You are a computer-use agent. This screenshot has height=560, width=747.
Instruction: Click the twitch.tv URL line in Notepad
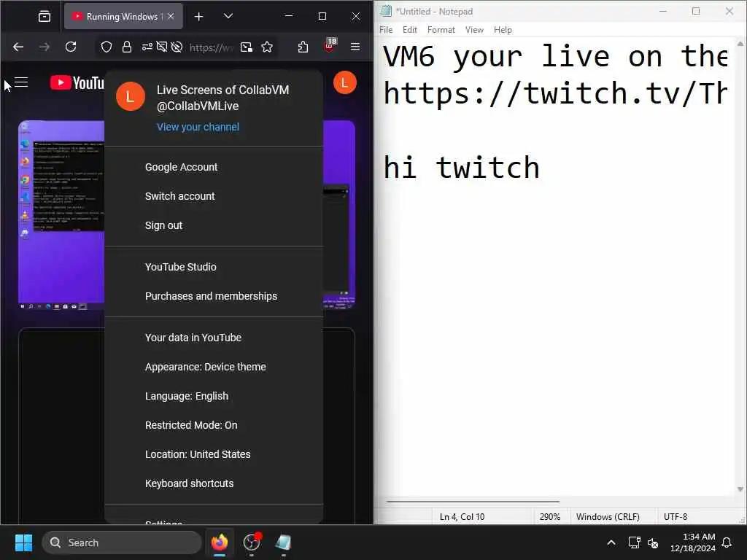pos(555,93)
